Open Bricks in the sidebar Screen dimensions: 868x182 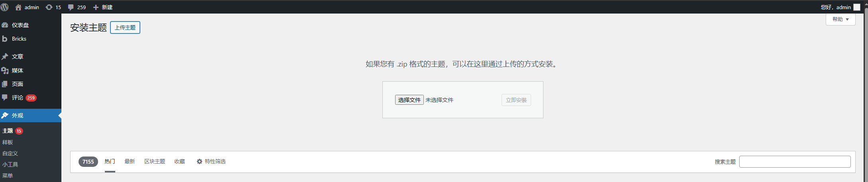pyautogui.click(x=19, y=39)
